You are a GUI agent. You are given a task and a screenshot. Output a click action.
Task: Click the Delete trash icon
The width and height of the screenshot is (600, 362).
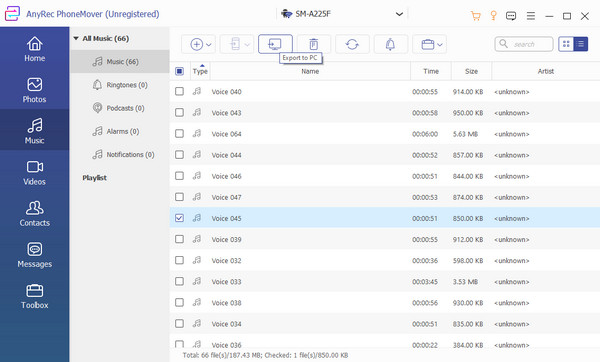(x=313, y=44)
